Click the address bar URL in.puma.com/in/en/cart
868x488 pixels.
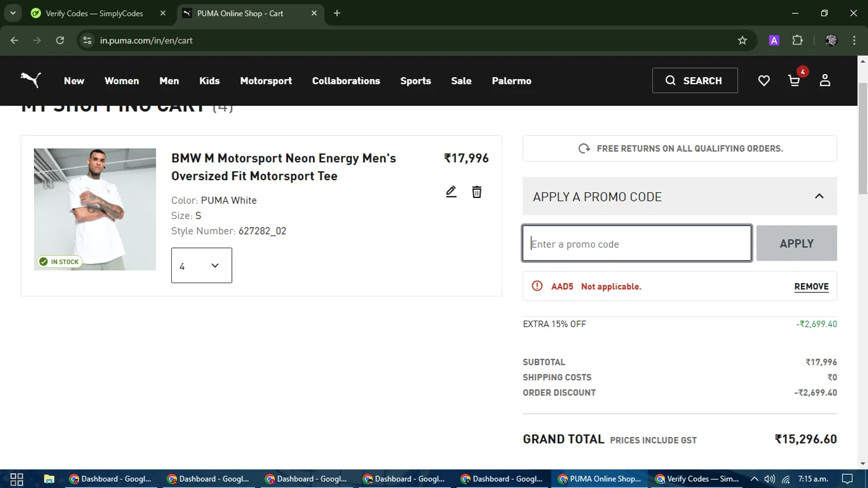146,41
